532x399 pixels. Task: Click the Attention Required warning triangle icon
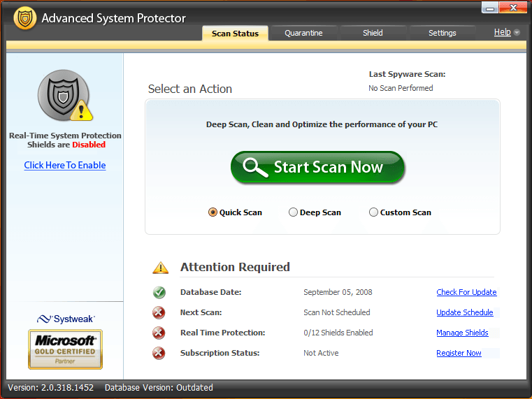161,268
